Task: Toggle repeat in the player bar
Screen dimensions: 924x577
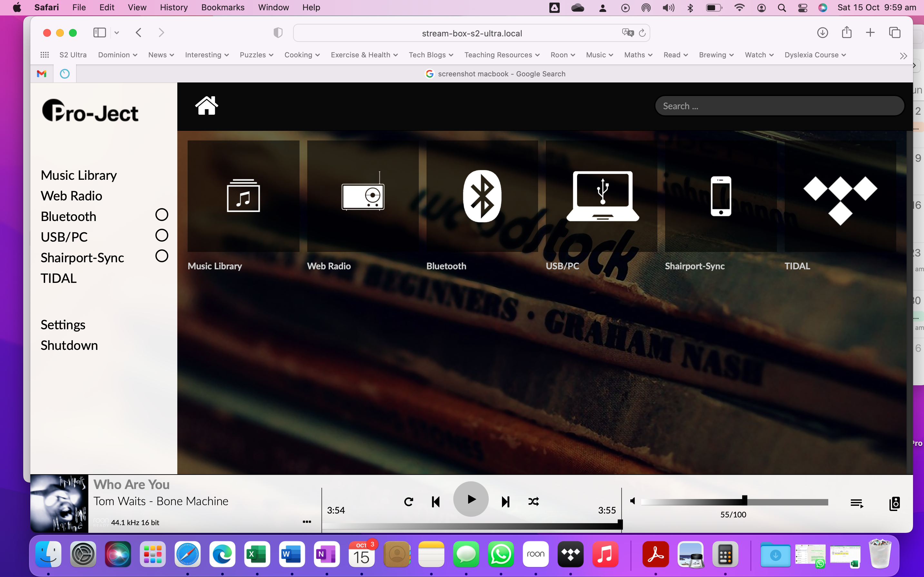Action: point(408,501)
